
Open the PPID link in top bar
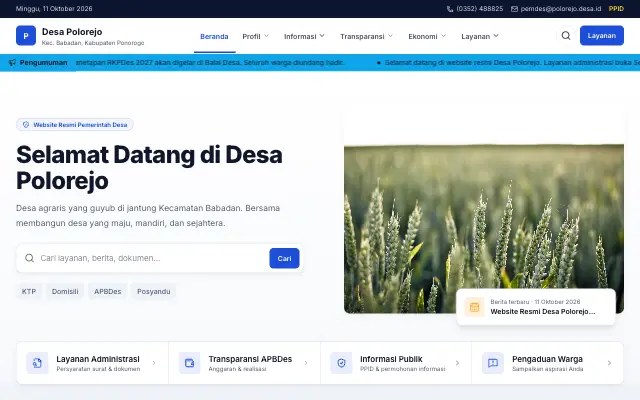(x=616, y=9)
